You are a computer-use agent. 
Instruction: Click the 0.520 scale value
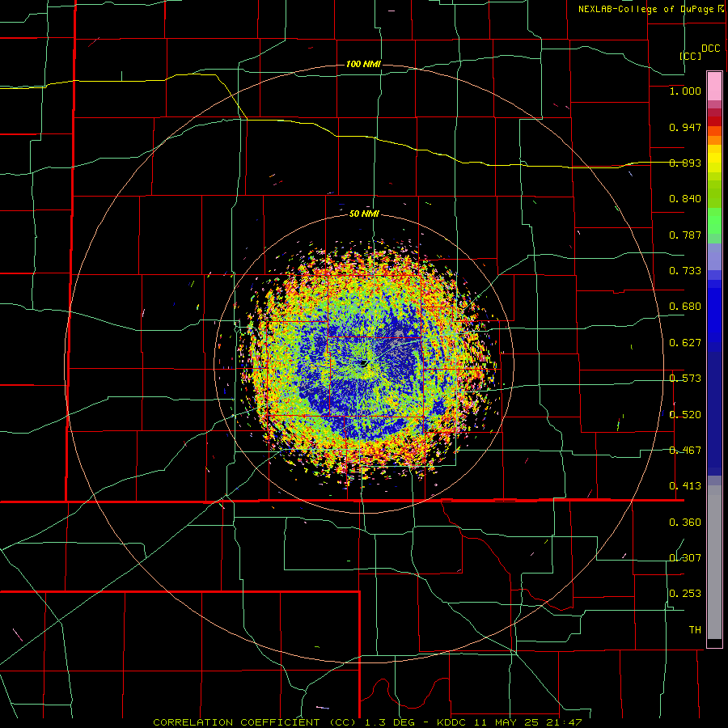(685, 415)
